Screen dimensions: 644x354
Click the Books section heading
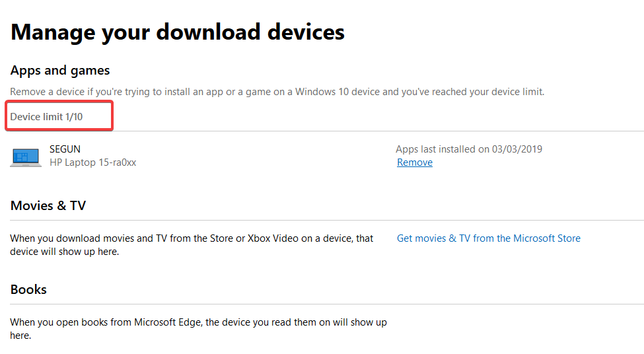point(28,289)
